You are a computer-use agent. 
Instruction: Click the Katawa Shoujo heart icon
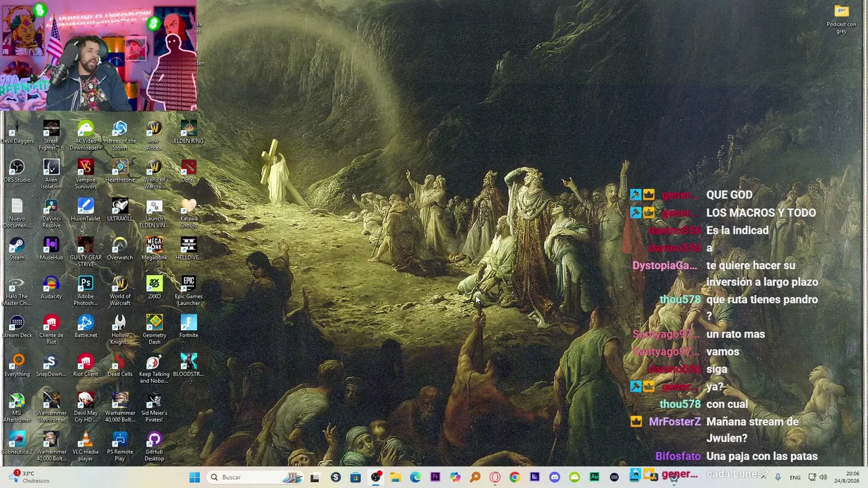pos(189,213)
